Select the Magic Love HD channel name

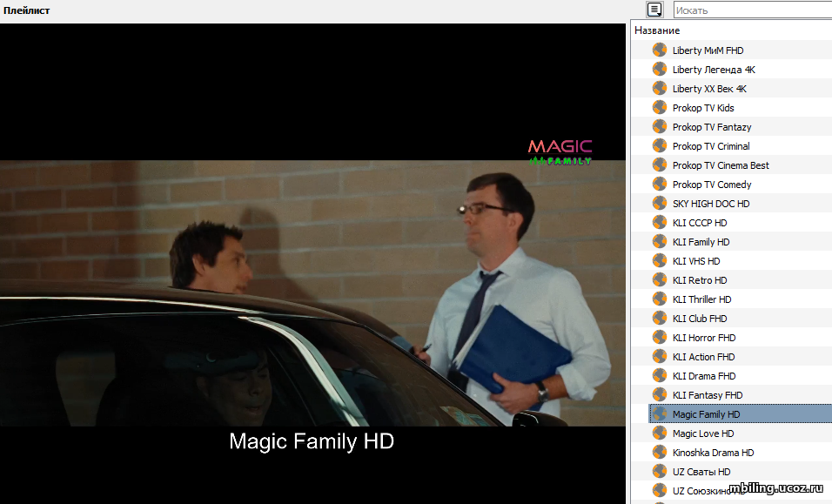(703, 433)
